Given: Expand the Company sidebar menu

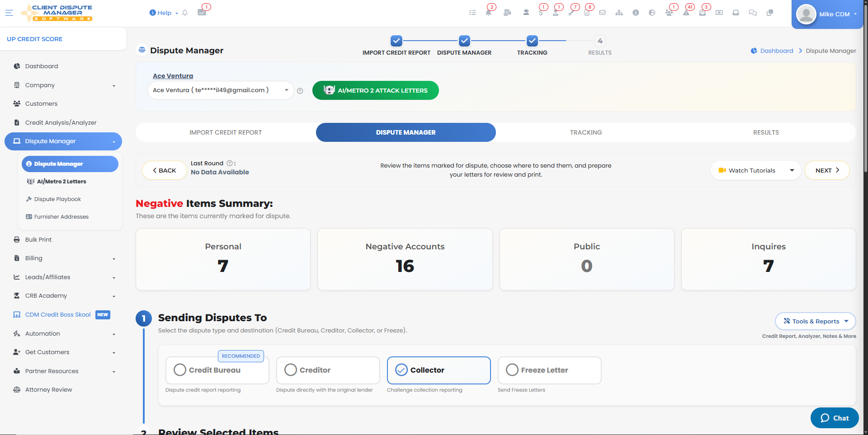Looking at the screenshot, I should click(x=63, y=85).
